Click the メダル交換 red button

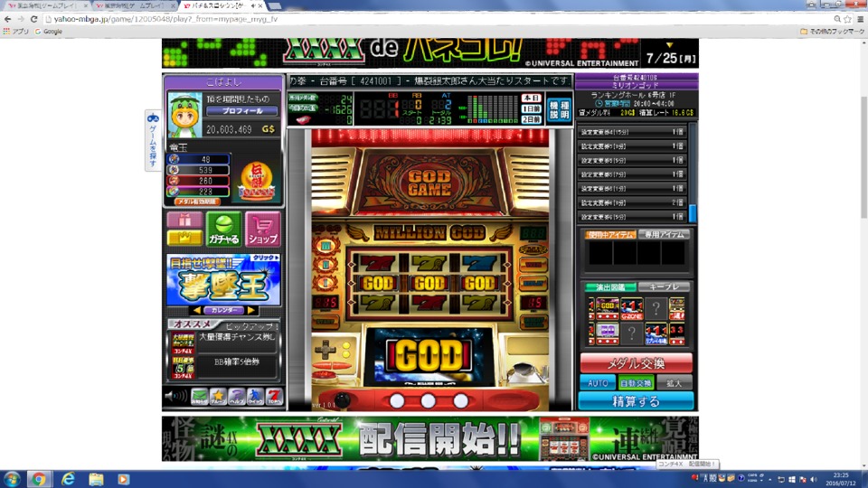[636, 363]
